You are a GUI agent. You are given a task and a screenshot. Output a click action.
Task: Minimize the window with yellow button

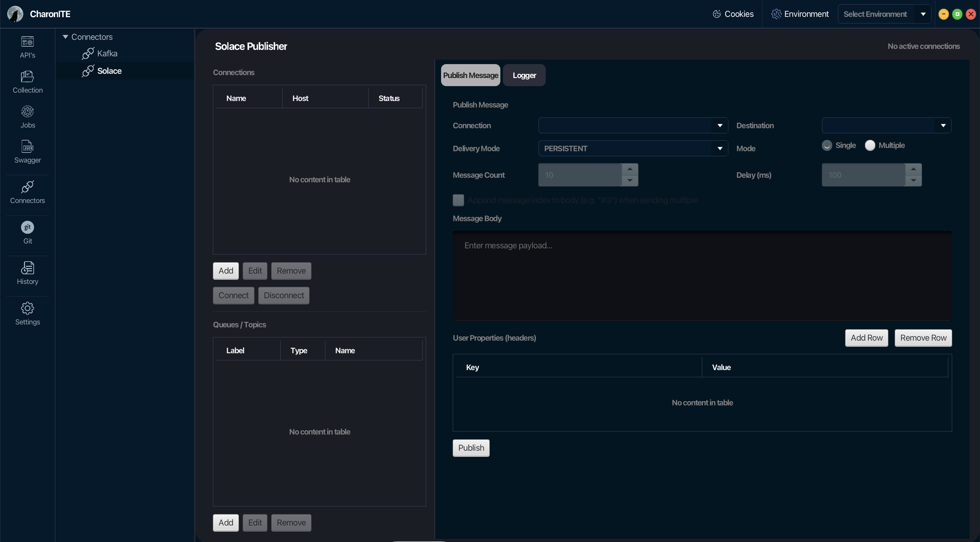[x=943, y=14]
